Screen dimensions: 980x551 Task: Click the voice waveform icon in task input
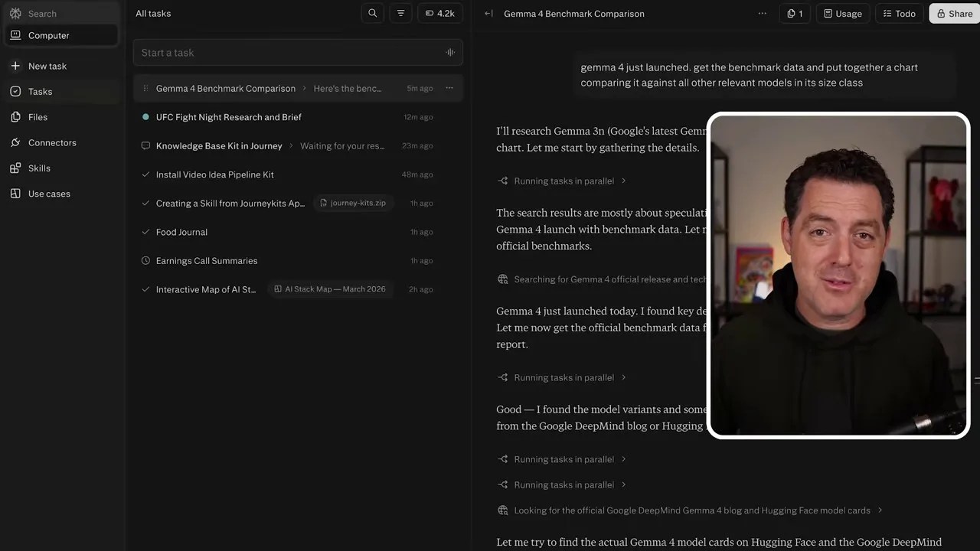coord(450,53)
